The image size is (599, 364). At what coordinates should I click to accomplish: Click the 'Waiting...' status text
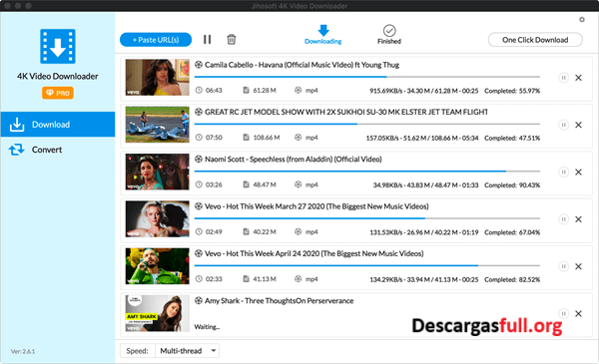click(207, 327)
